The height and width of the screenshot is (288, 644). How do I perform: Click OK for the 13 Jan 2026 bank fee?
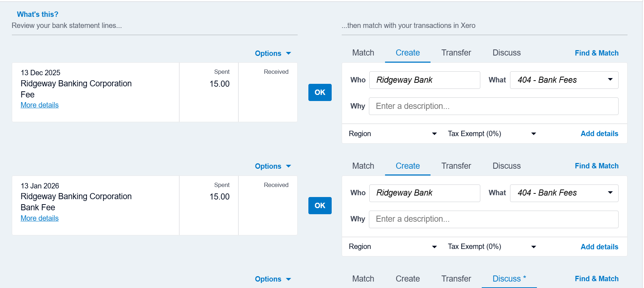(x=320, y=206)
